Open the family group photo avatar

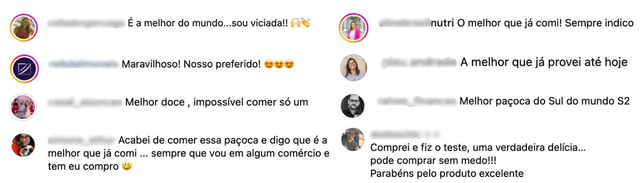[x=23, y=107]
